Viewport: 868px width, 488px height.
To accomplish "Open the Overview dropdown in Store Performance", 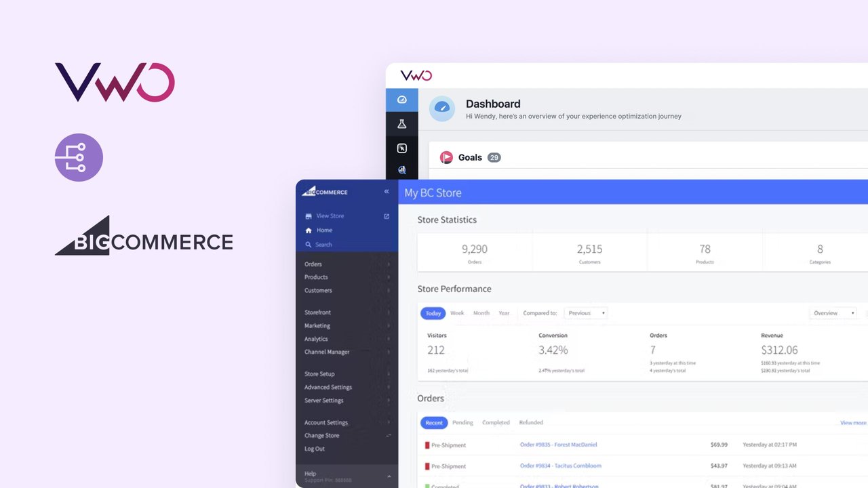I will point(833,313).
